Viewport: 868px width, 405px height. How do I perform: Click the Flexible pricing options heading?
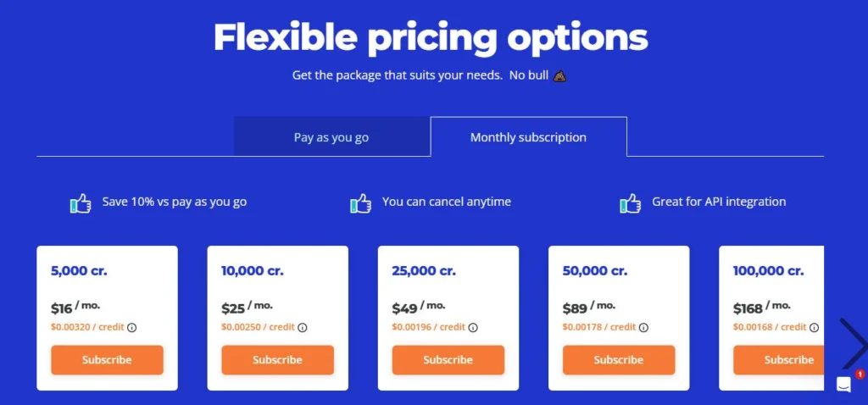[x=431, y=38]
